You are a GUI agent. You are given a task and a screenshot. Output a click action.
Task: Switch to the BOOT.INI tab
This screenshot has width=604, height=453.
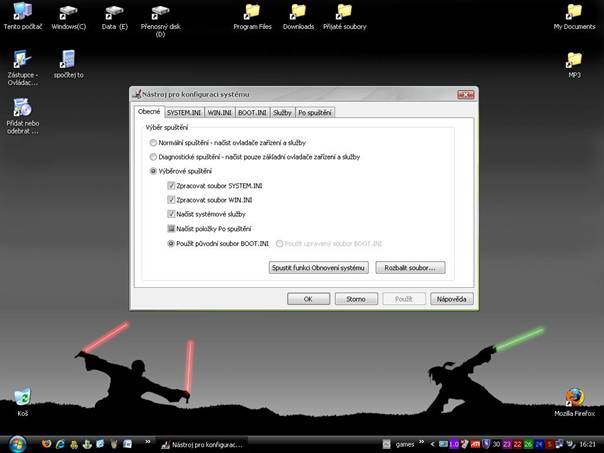[x=252, y=112]
